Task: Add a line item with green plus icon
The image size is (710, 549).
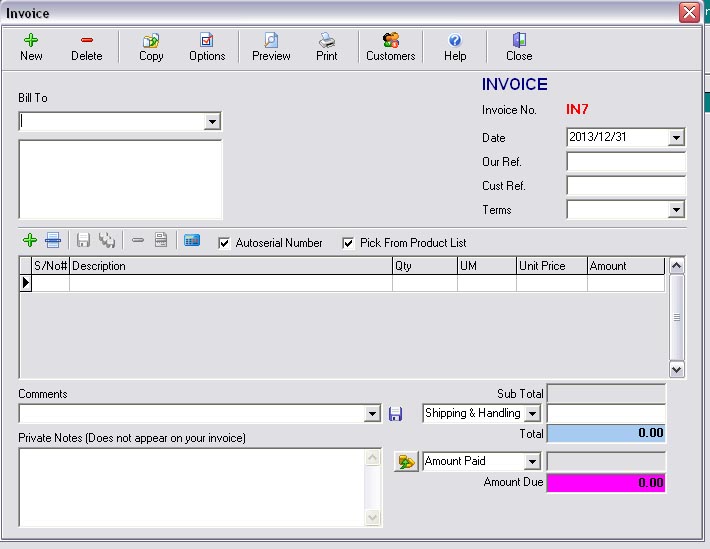Action: (29, 241)
